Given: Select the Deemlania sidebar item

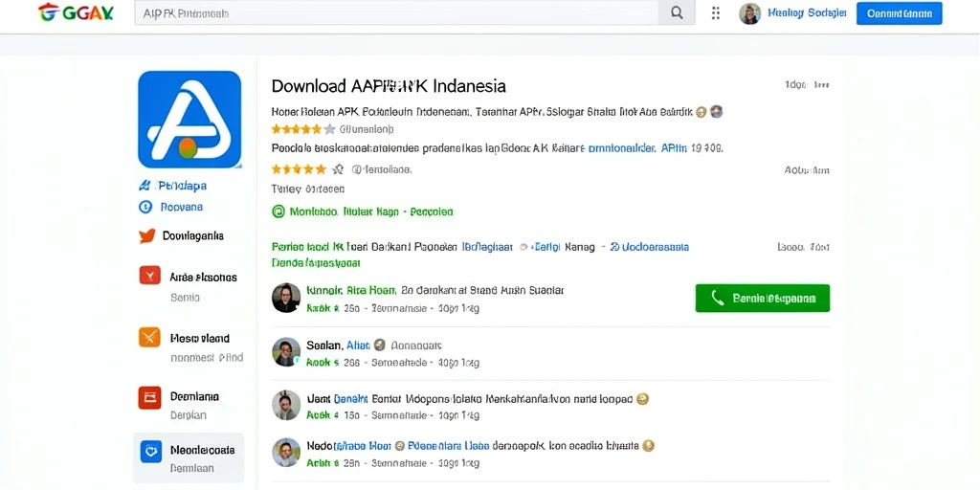Looking at the screenshot, I should 194,396.
